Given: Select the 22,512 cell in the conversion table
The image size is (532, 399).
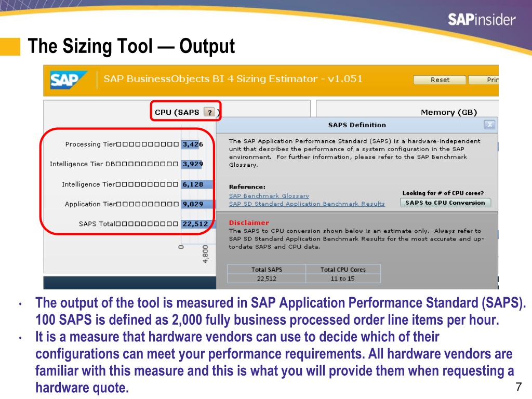Looking at the screenshot, I should pos(267,278).
